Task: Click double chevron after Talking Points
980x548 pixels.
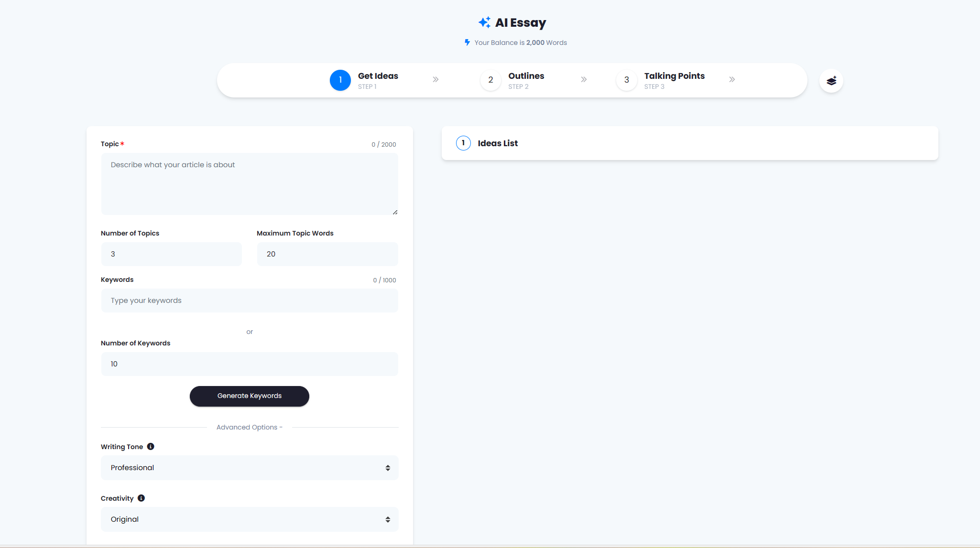Action: pyautogui.click(x=732, y=80)
